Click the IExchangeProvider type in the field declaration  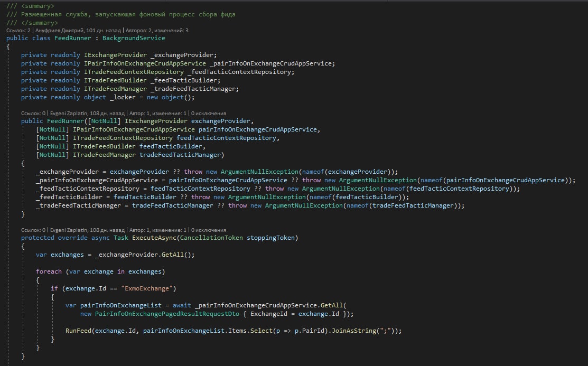pyautogui.click(x=115, y=55)
